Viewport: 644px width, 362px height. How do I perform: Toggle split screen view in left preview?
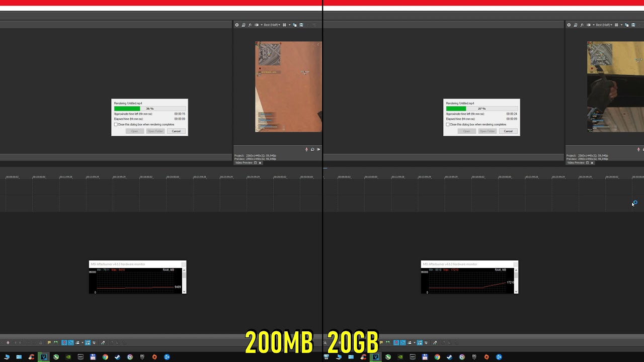tap(257, 25)
